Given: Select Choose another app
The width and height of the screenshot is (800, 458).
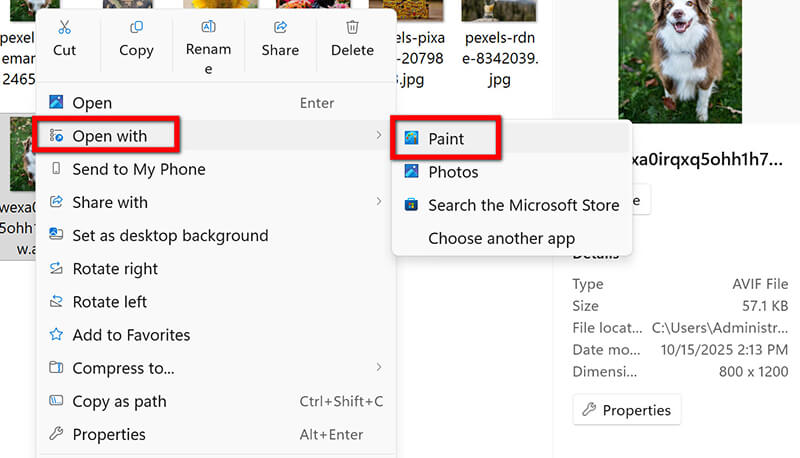Looking at the screenshot, I should (501, 238).
